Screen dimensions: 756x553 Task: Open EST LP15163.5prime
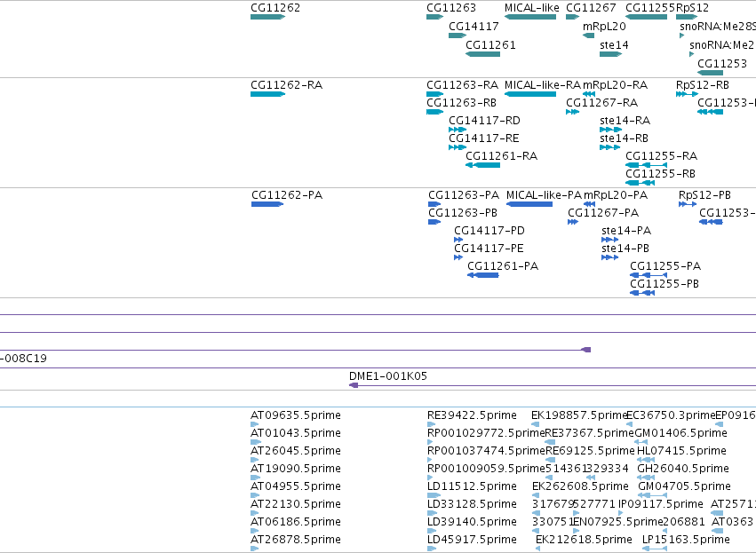point(686,540)
